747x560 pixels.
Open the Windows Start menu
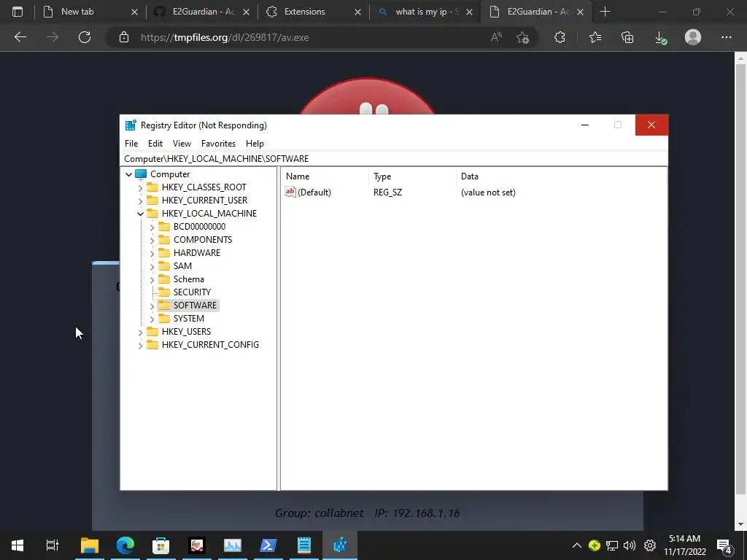(x=18, y=545)
